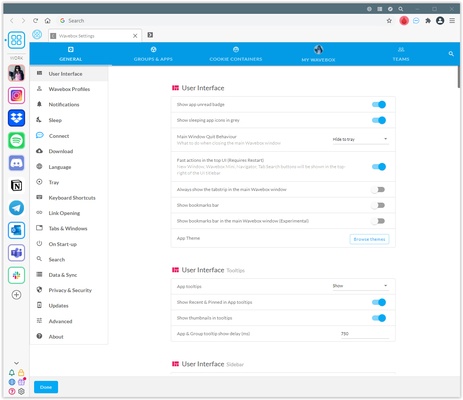
Task: Open the About settings section
Action: coord(69,337)
